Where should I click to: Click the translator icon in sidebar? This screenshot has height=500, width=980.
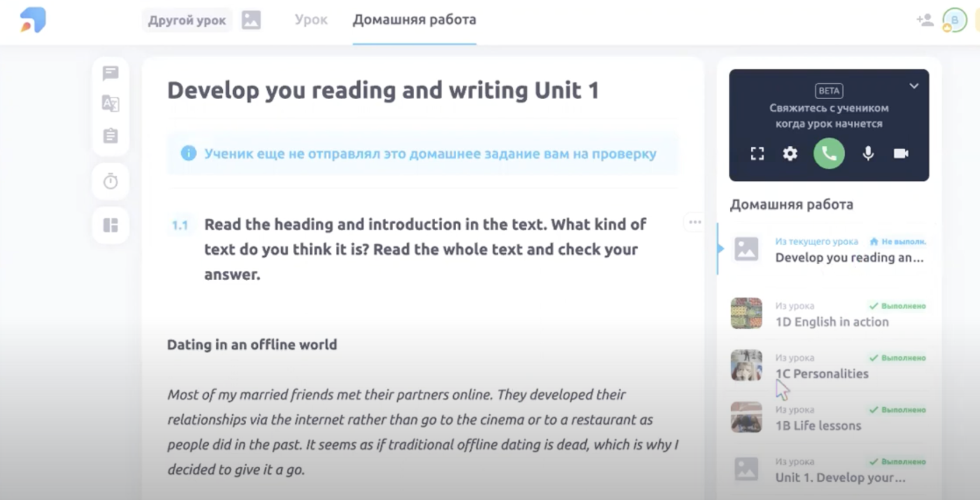110,104
